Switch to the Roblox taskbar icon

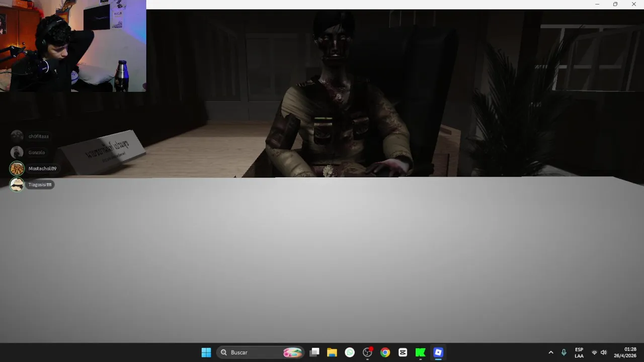[438, 352]
